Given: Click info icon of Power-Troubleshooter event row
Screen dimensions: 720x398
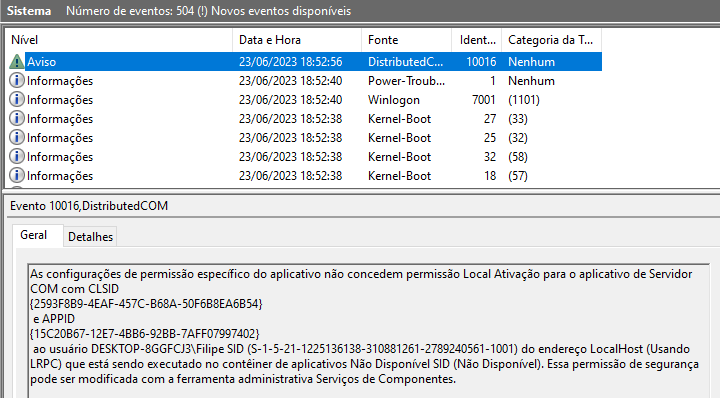Looking at the screenshot, I should coord(17,80).
